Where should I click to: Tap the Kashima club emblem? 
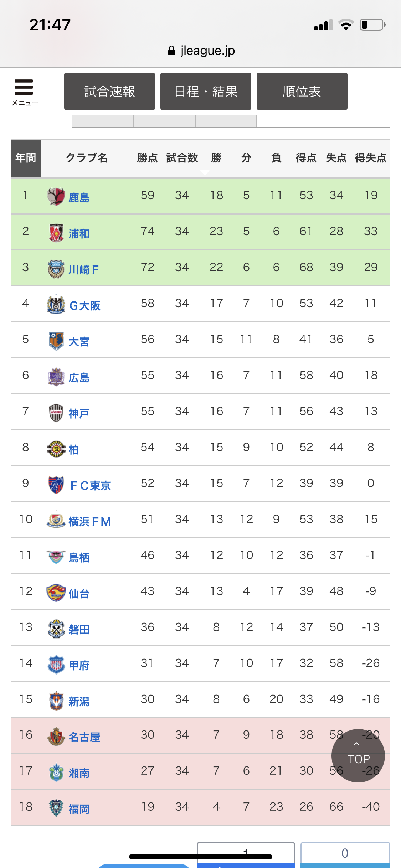pos(56,196)
